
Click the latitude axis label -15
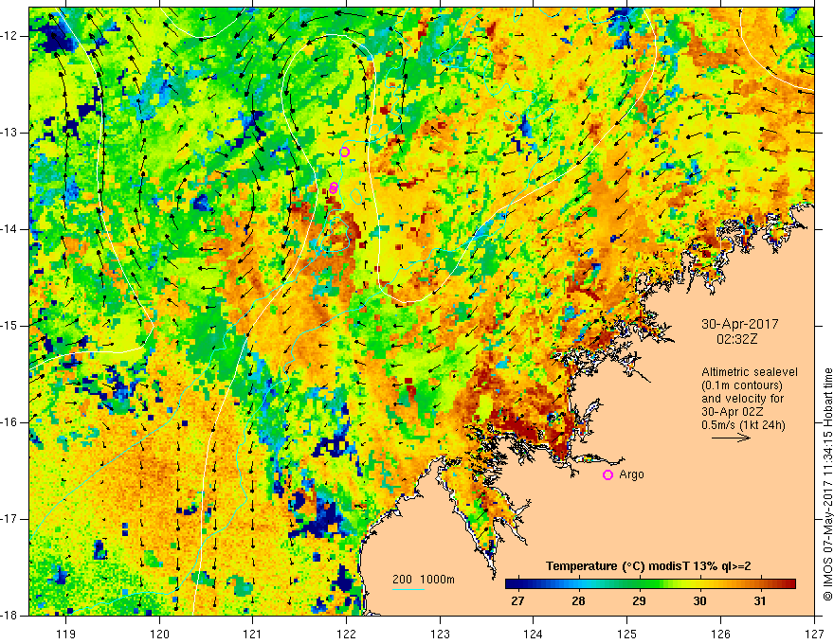pos(10,326)
